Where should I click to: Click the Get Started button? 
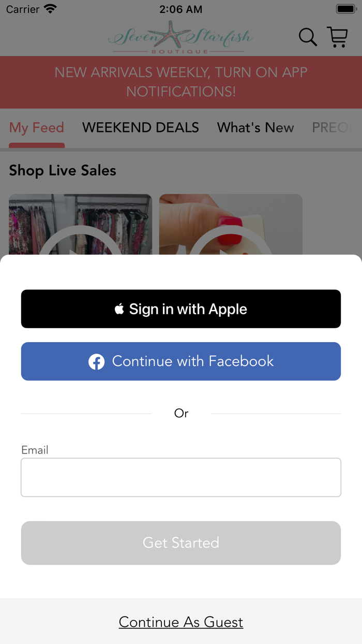[181, 543]
